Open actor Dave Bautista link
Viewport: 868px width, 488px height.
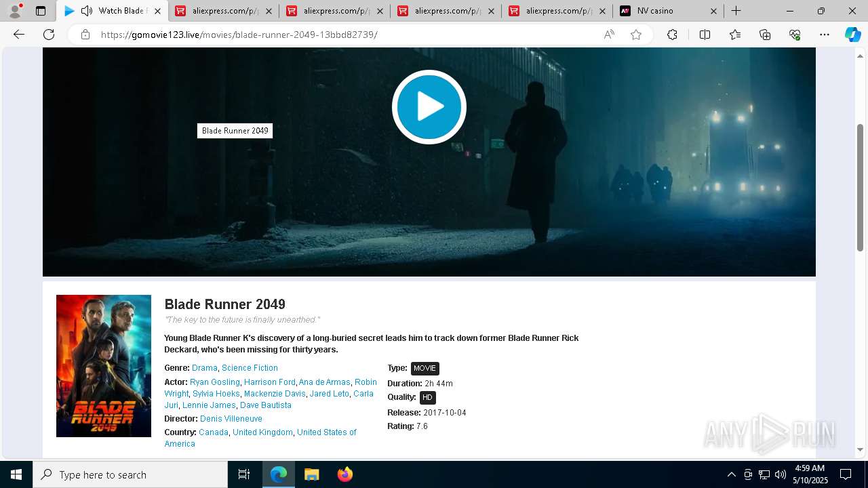[x=266, y=405]
